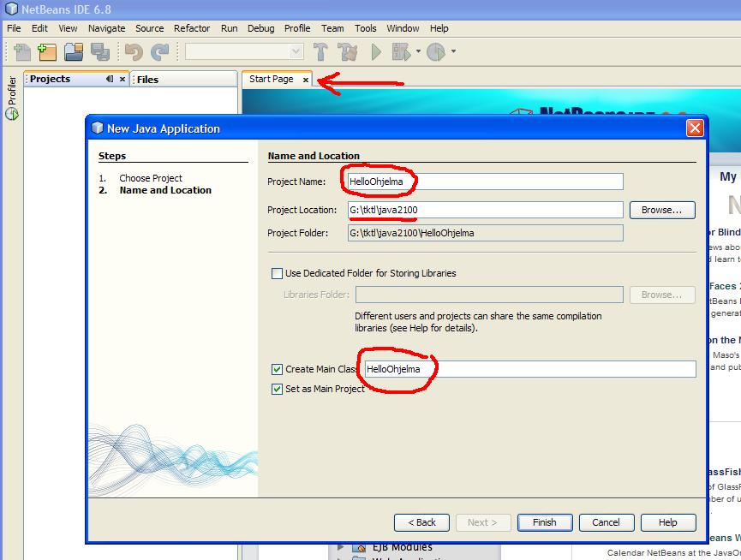The width and height of the screenshot is (741, 560).
Task: Open the Profile menu
Action: (x=297, y=28)
